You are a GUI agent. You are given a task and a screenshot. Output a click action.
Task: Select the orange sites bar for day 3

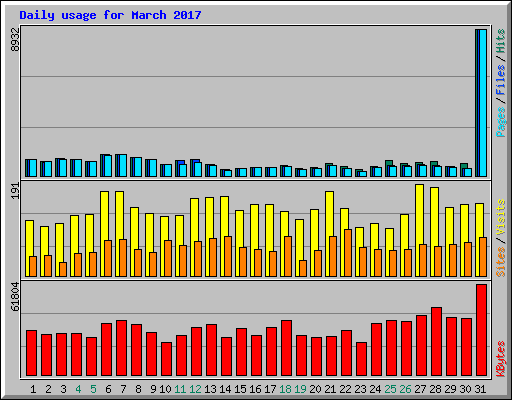point(63,269)
